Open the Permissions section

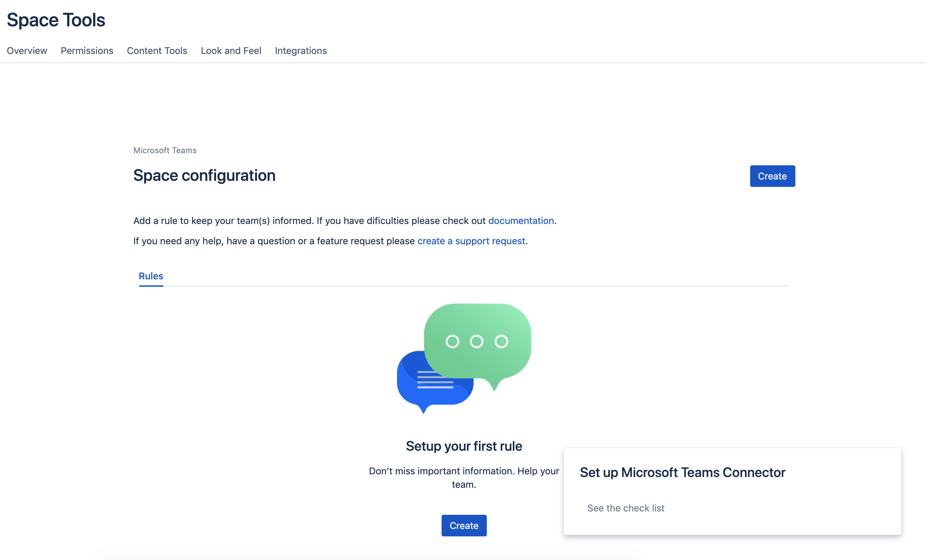coord(87,51)
